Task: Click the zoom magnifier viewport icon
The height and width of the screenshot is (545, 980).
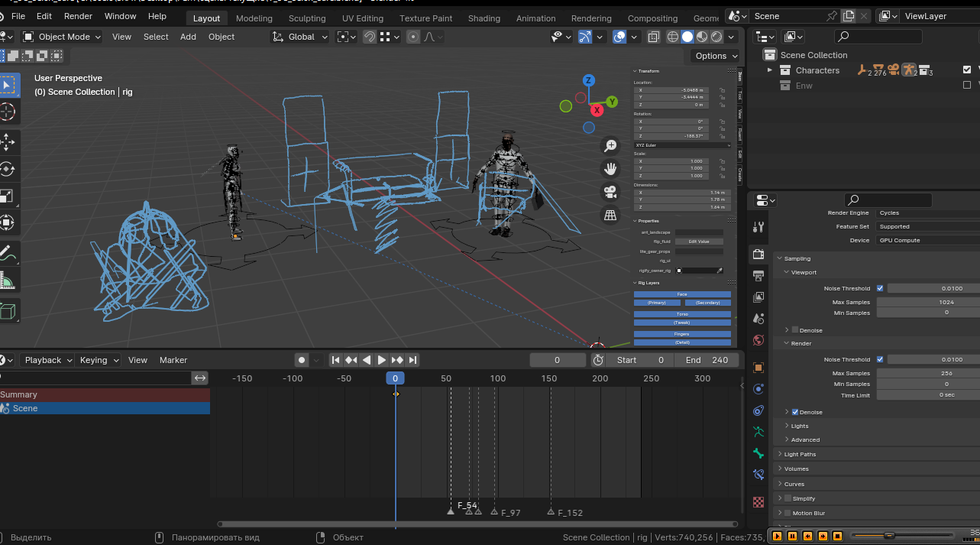Action: (x=610, y=145)
